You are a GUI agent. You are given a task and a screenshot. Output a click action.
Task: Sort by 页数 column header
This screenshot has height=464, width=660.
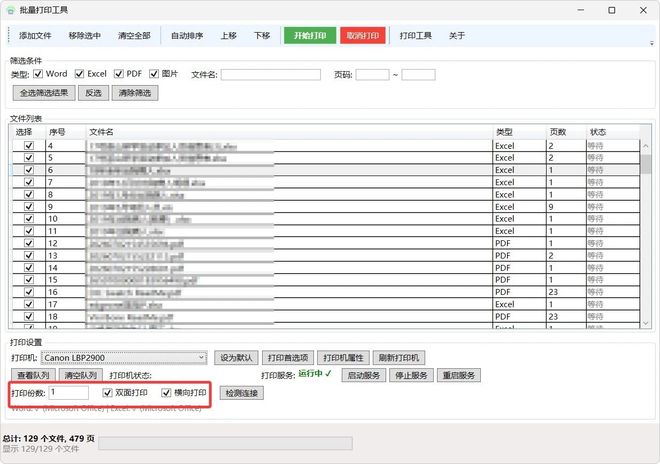point(566,132)
